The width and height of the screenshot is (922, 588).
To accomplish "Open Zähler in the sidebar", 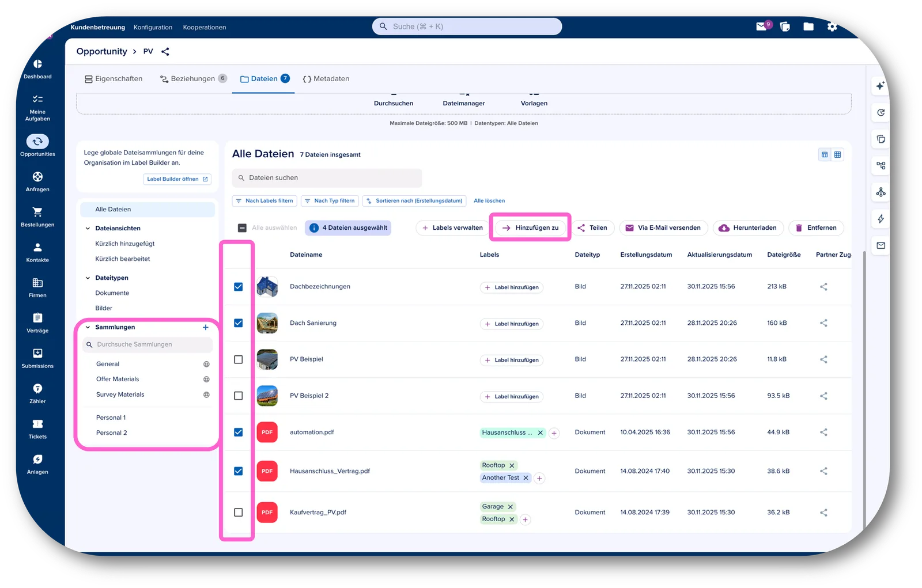I will (37, 393).
